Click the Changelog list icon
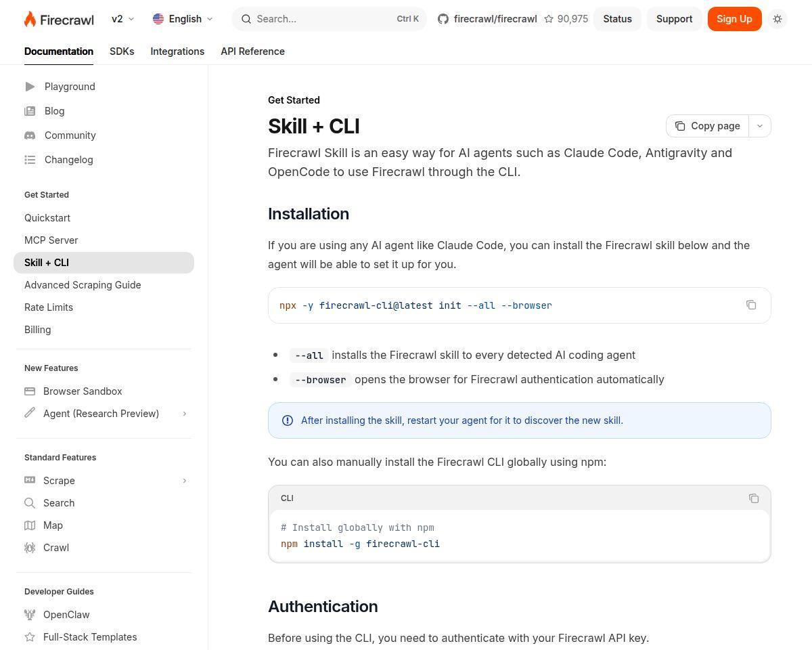 click(30, 160)
